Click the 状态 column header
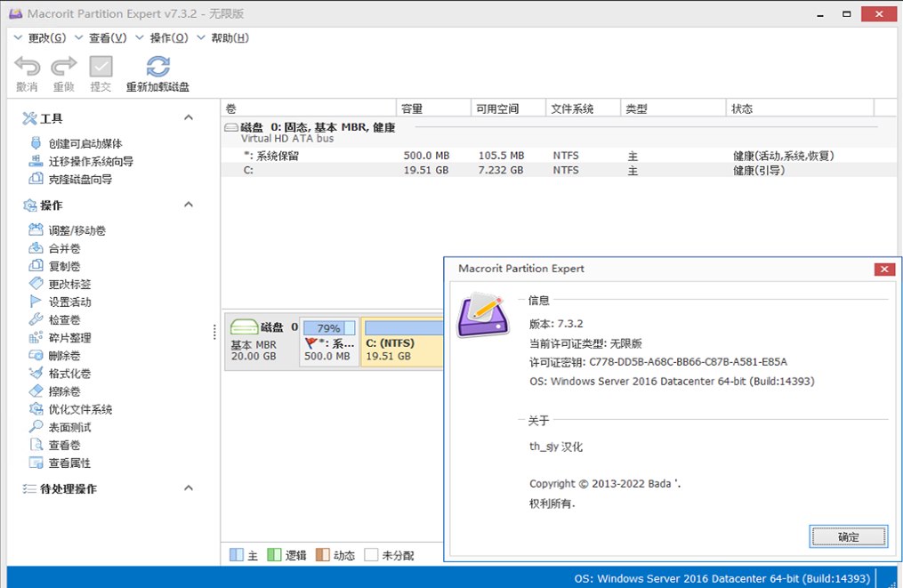The height and width of the screenshot is (588, 903). click(801, 109)
